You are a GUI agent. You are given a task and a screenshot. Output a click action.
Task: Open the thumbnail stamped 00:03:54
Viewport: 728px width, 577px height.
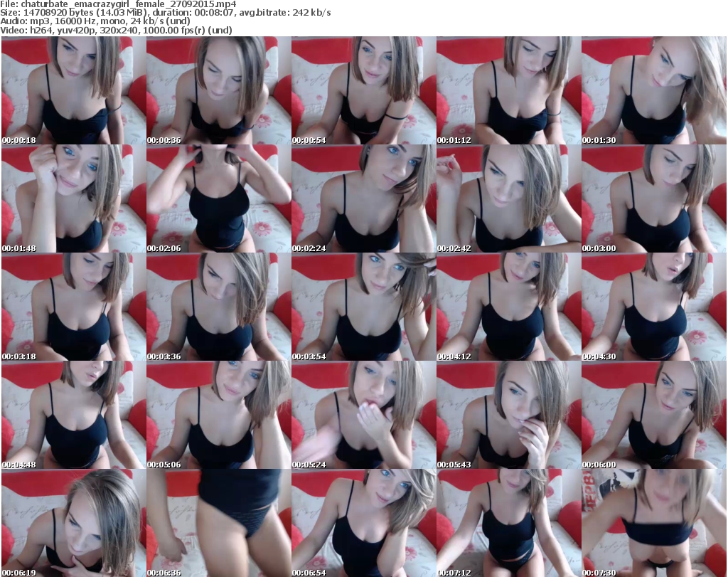click(364, 307)
